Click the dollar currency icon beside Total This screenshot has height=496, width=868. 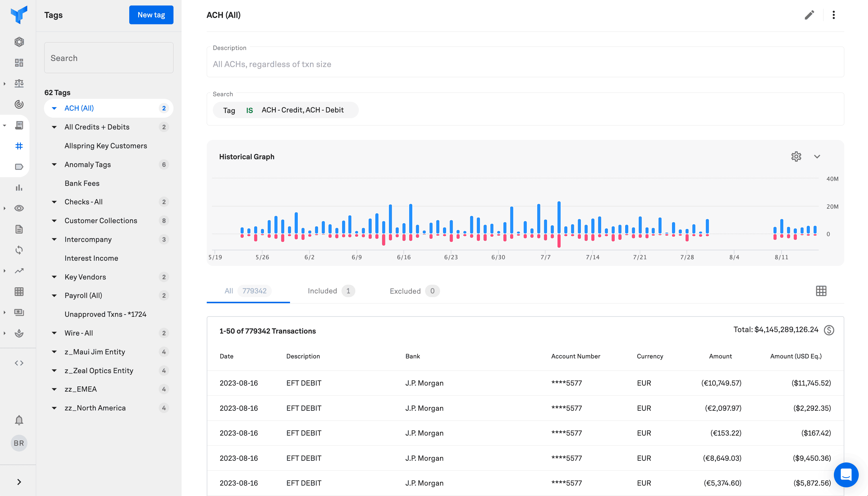click(829, 330)
